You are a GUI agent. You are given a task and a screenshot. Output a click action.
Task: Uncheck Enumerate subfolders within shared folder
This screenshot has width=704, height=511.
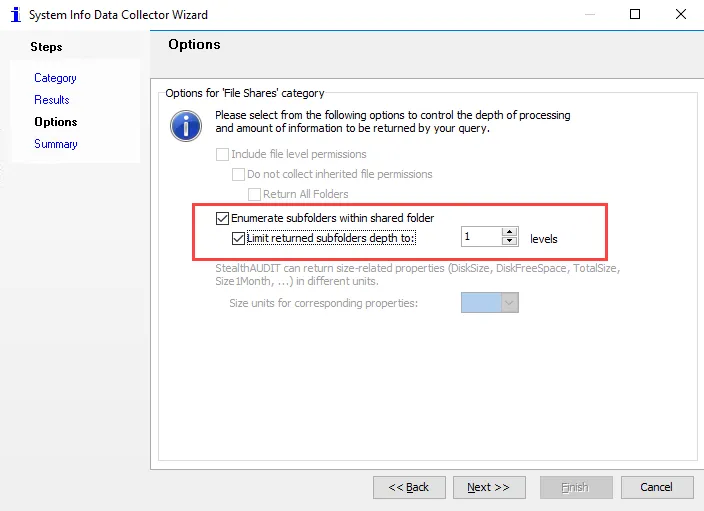pos(222,218)
